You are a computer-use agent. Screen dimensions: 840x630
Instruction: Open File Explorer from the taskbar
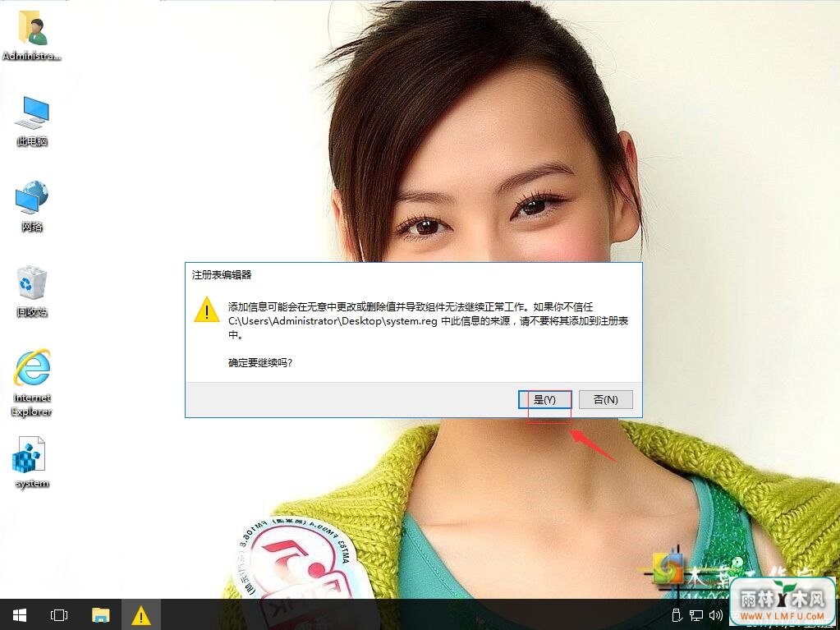[x=100, y=615]
